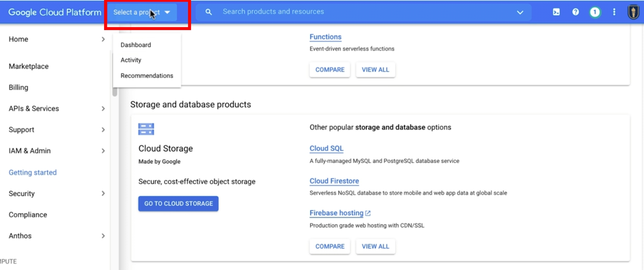The image size is (644, 270).
Task: Expand the search bar dropdown arrow
Action: (520, 12)
